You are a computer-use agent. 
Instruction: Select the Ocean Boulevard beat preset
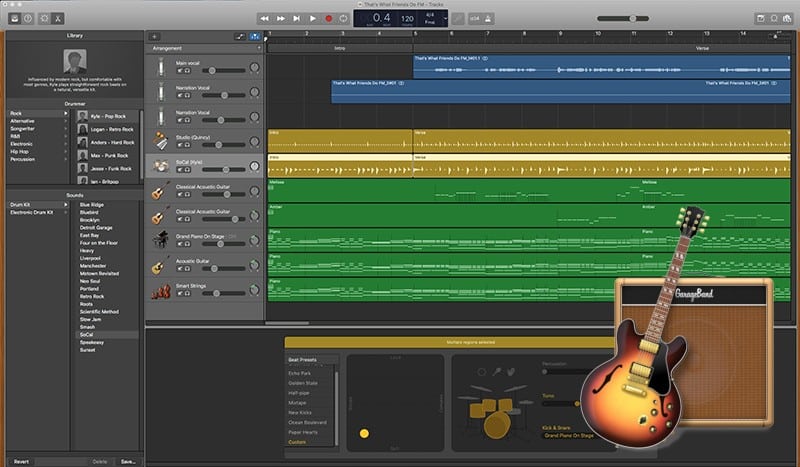[x=307, y=422]
